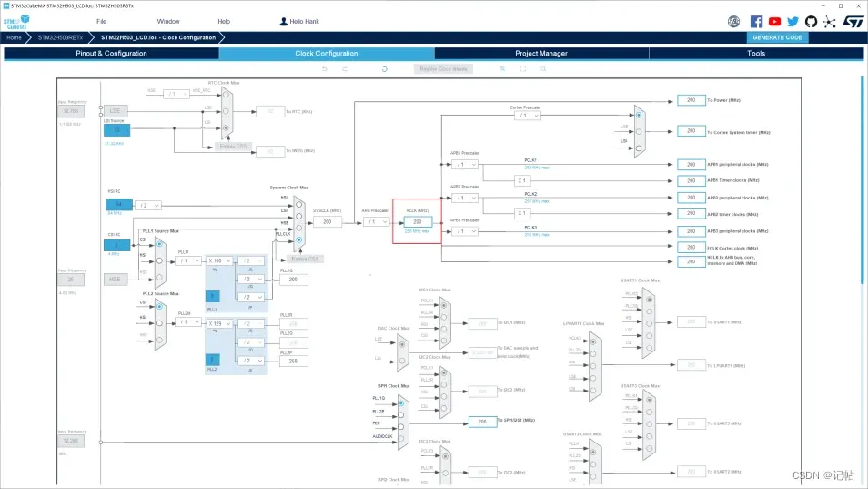Click the HCLK (MHz) value field
868x489 pixels.
tap(418, 221)
